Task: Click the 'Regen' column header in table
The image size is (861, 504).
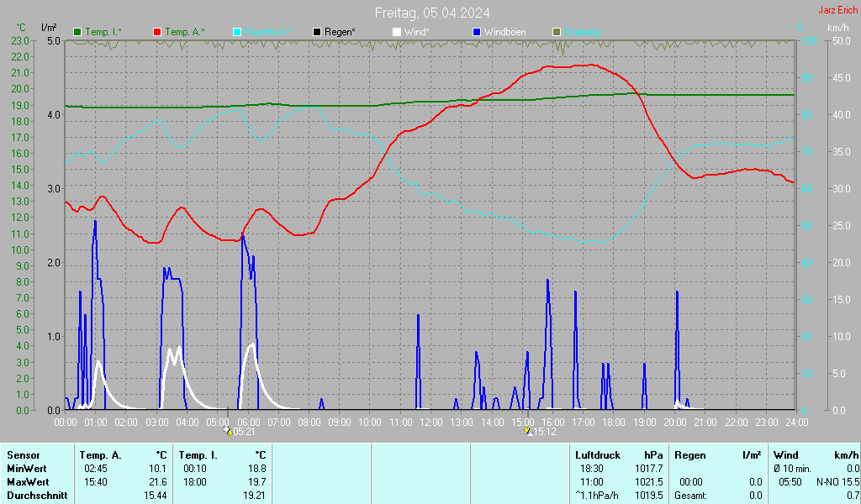Action: click(689, 455)
